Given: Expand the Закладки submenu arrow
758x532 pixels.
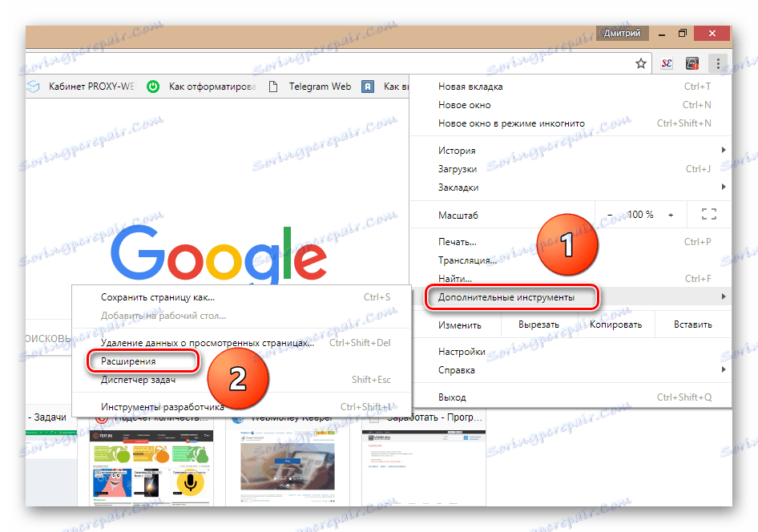Looking at the screenshot, I should point(724,187).
